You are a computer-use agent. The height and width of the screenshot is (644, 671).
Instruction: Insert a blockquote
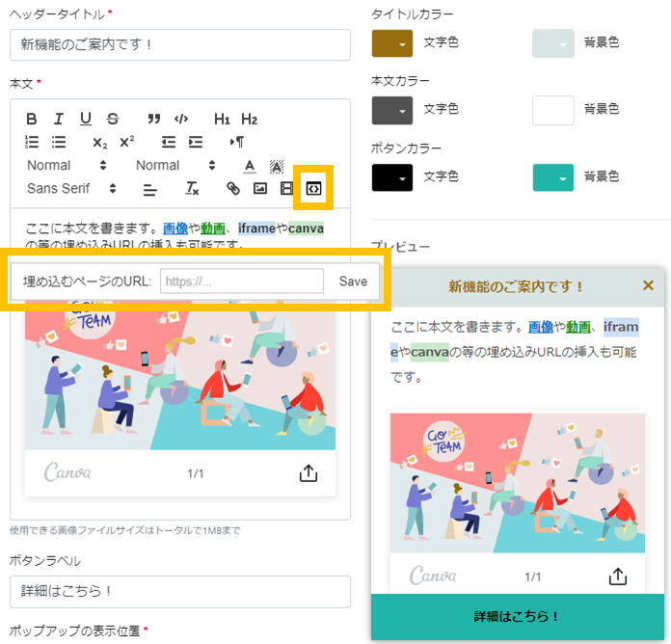tap(153, 119)
